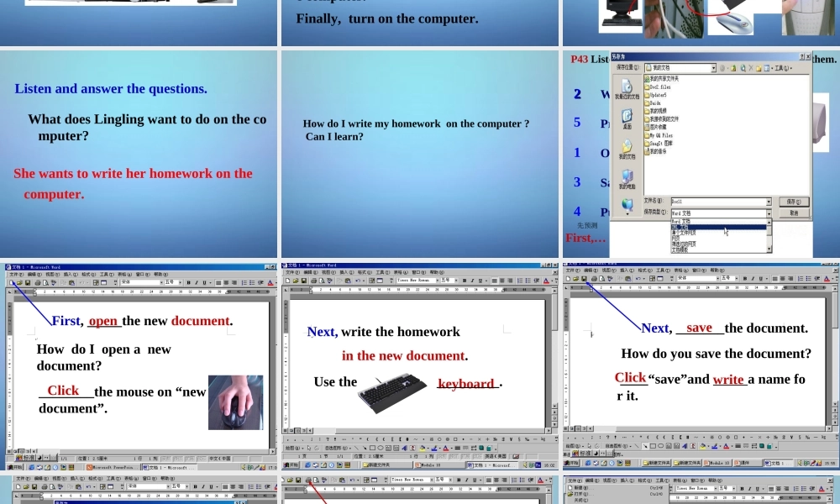Viewport: 840px width, 504px height.
Task: Click the Print icon in the Word toolbar
Action: [38, 282]
